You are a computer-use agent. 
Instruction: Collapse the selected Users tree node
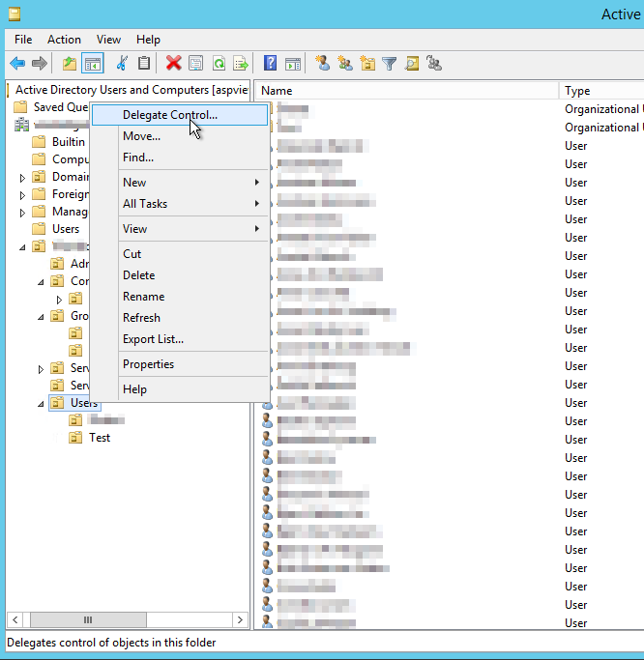[41, 403]
